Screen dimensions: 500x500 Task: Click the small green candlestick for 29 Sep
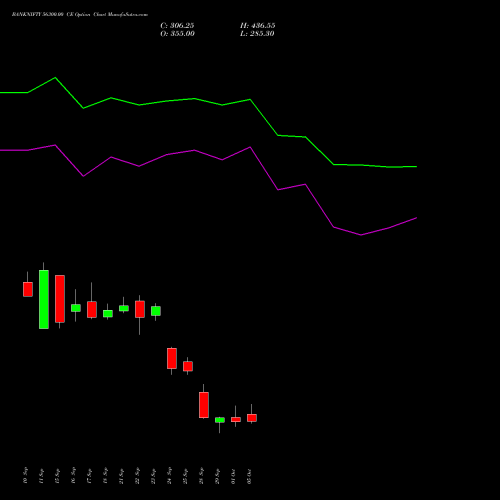tap(220, 420)
